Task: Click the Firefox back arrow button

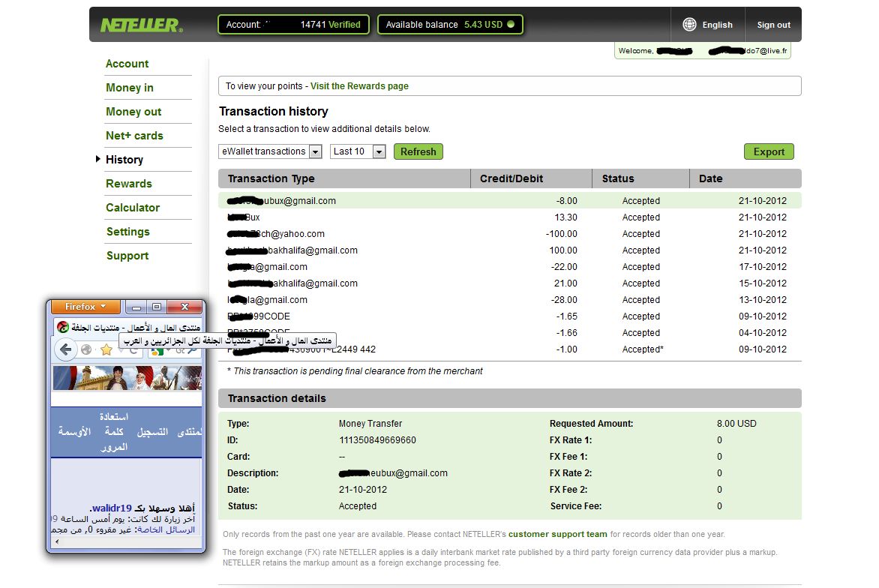Action: [x=65, y=349]
